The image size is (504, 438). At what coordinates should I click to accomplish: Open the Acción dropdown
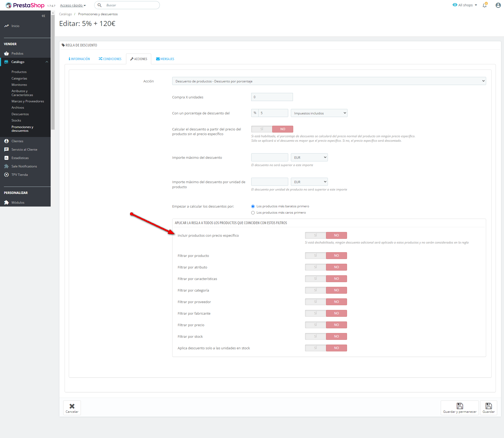329,81
